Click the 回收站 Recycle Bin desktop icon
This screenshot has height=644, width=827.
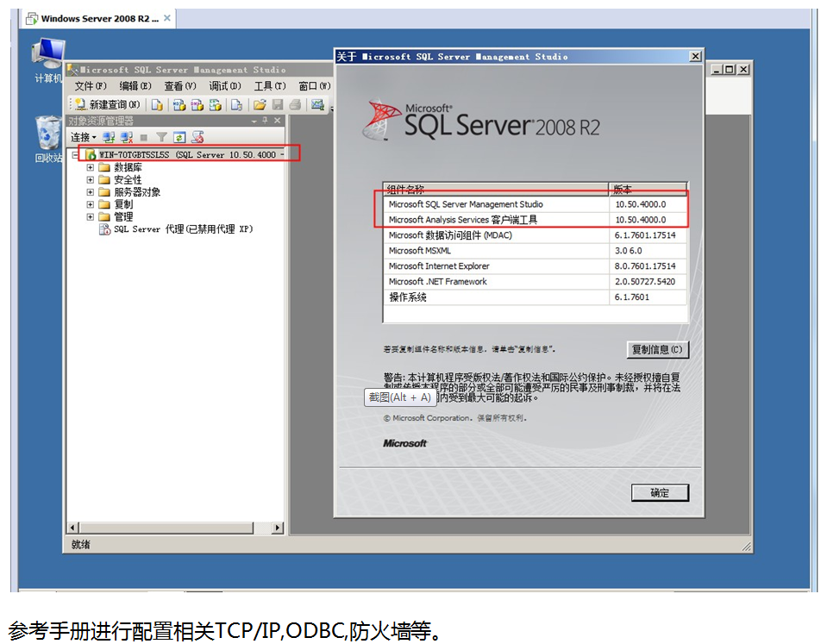[x=48, y=140]
